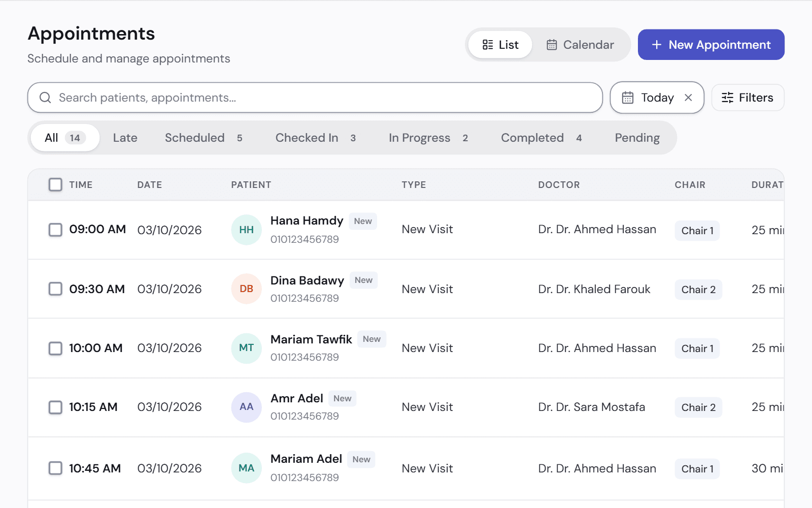Open the Filters panel

(748, 98)
